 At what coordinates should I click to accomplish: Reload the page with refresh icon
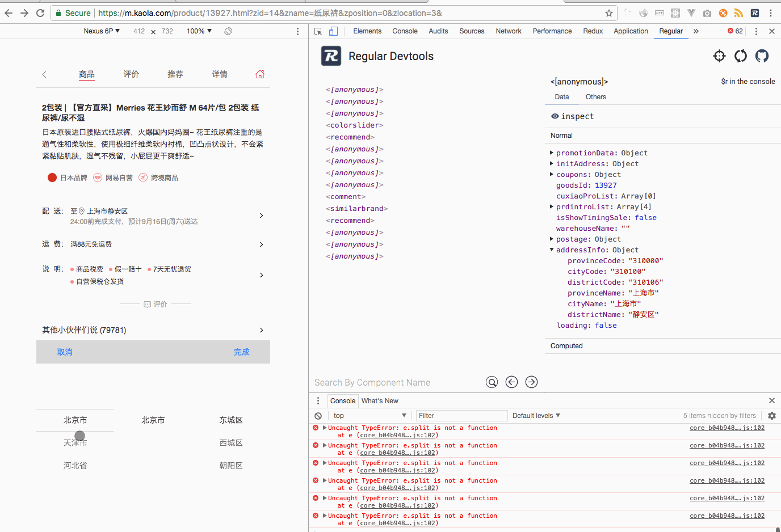tap(40, 13)
